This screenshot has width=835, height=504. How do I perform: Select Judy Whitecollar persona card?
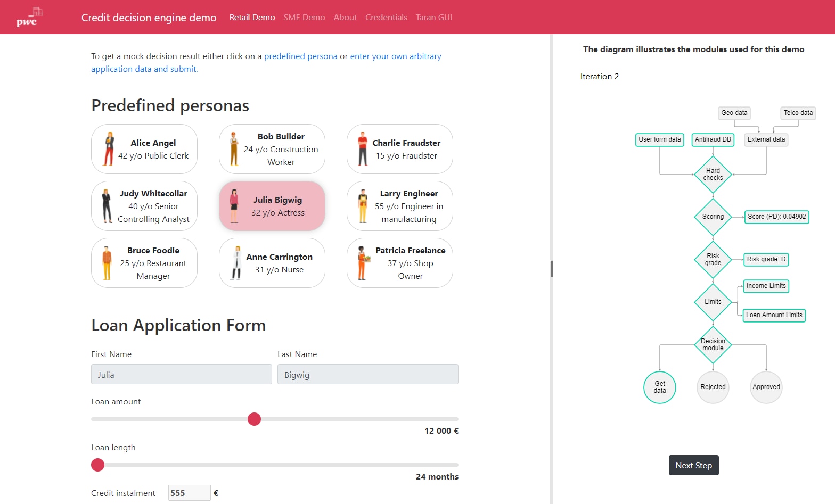[x=144, y=206]
